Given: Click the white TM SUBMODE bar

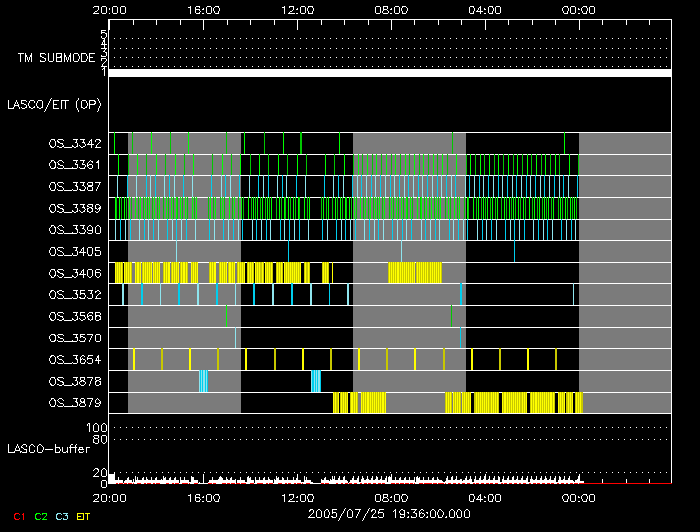Looking at the screenshot, I should [389, 73].
